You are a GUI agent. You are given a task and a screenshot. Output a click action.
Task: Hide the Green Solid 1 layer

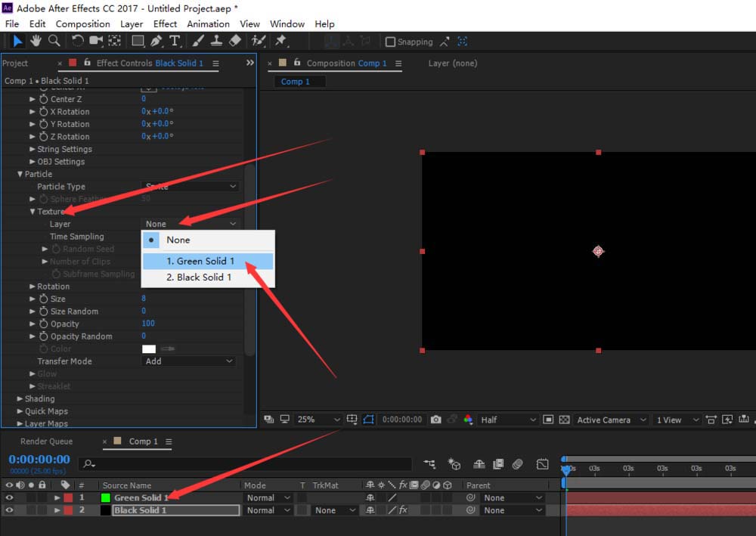pyautogui.click(x=10, y=497)
